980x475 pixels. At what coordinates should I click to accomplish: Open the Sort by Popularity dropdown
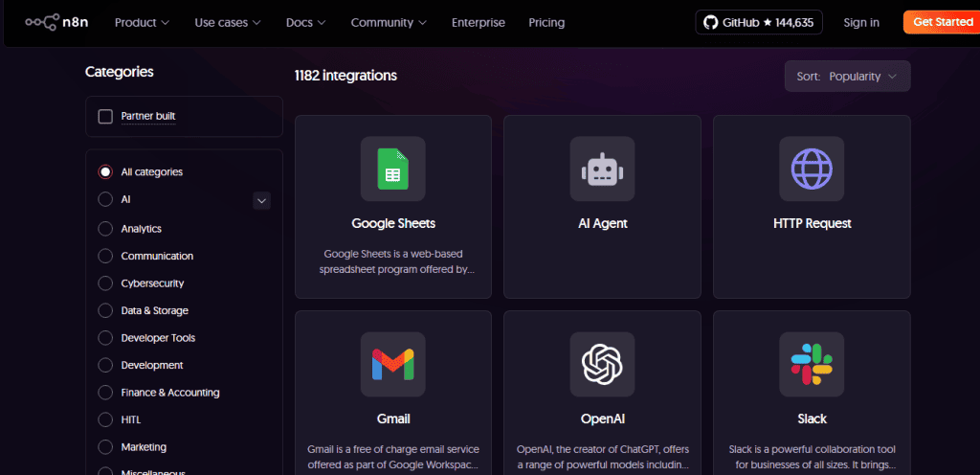coord(847,77)
